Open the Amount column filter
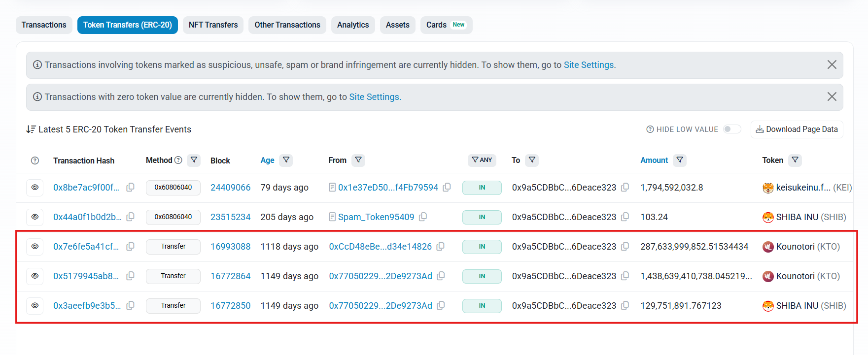868x355 pixels. (680, 160)
